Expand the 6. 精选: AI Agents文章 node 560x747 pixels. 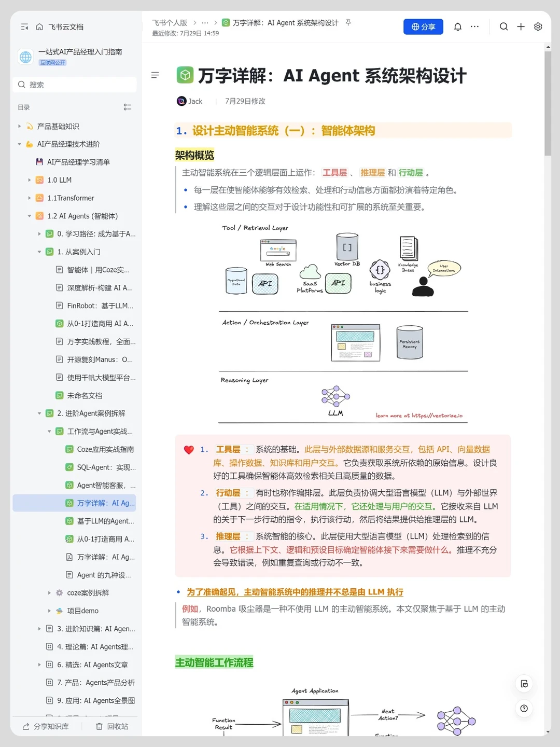pos(39,665)
